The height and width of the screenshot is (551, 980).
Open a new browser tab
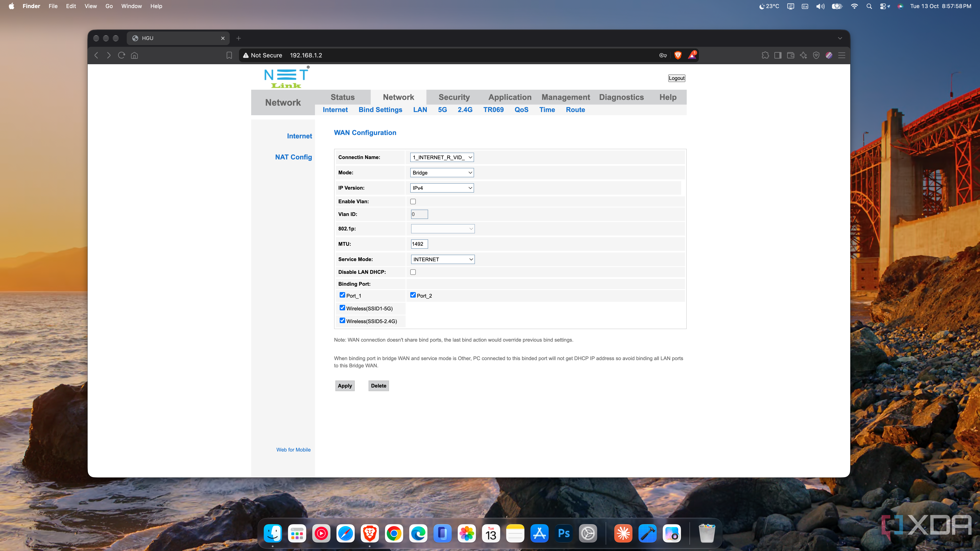coord(239,38)
